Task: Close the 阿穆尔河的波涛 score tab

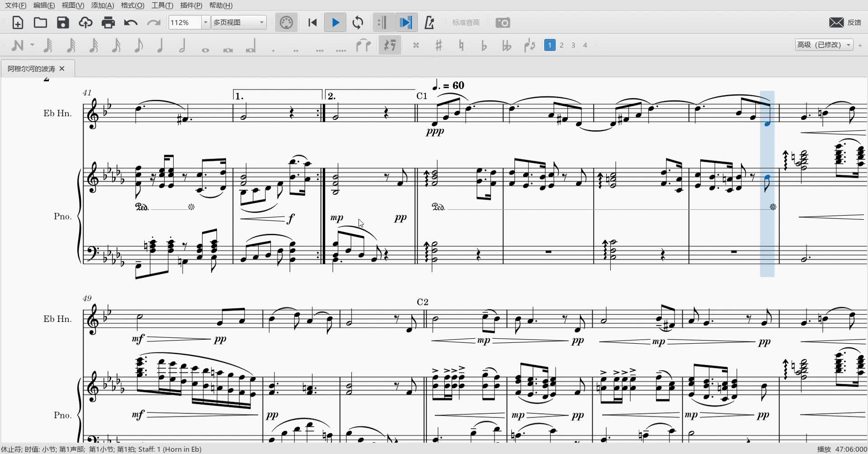Action: click(62, 69)
